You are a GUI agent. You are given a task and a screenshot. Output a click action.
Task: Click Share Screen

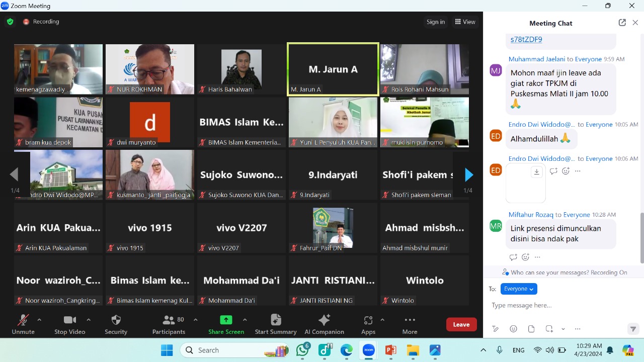[x=226, y=324]
